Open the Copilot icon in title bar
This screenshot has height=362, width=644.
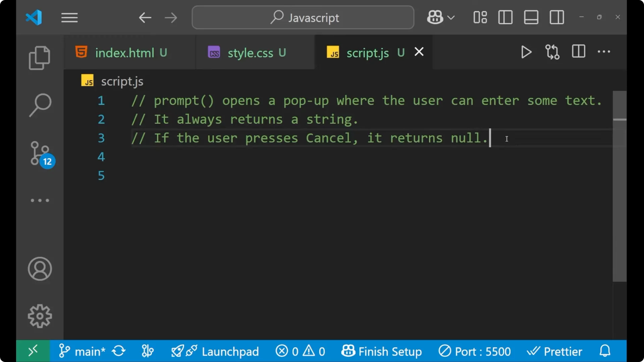(434, 17)
